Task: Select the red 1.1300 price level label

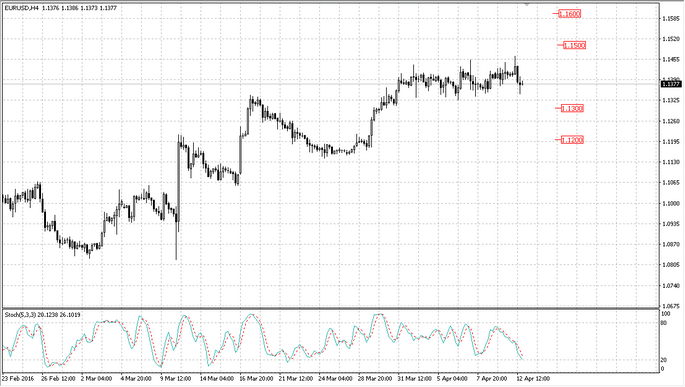Action: click(572, 108)
